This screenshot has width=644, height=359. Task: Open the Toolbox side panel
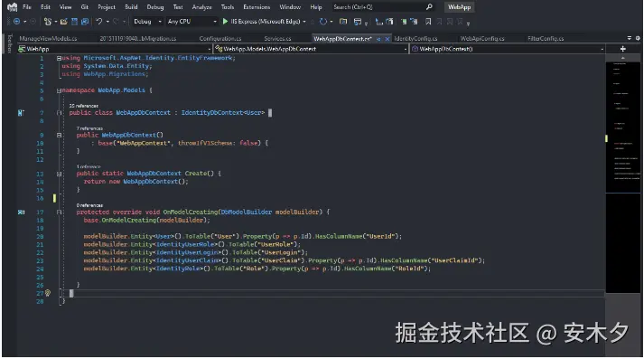tap(9, 43)
